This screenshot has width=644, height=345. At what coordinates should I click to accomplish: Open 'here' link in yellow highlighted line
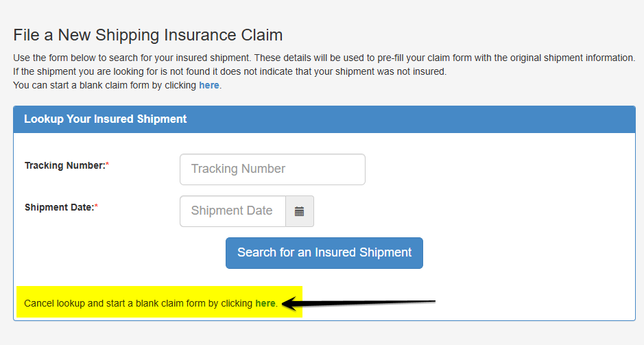tap(265, 303)
